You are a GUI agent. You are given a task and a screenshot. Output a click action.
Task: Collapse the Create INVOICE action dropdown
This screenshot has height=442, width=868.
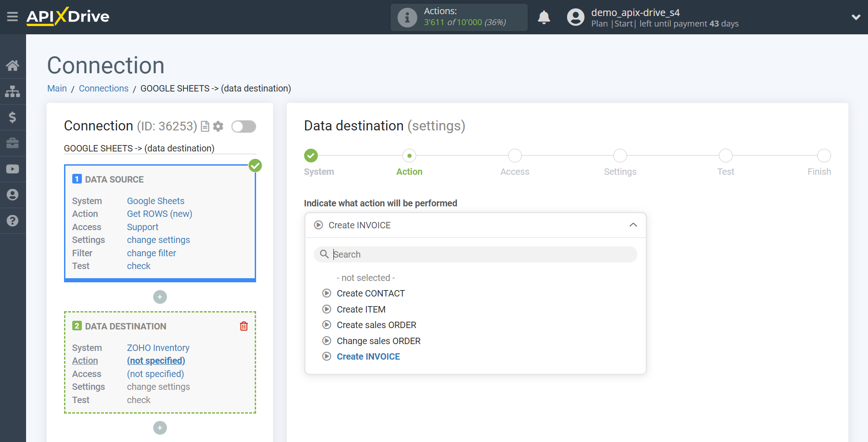point(476,225)
